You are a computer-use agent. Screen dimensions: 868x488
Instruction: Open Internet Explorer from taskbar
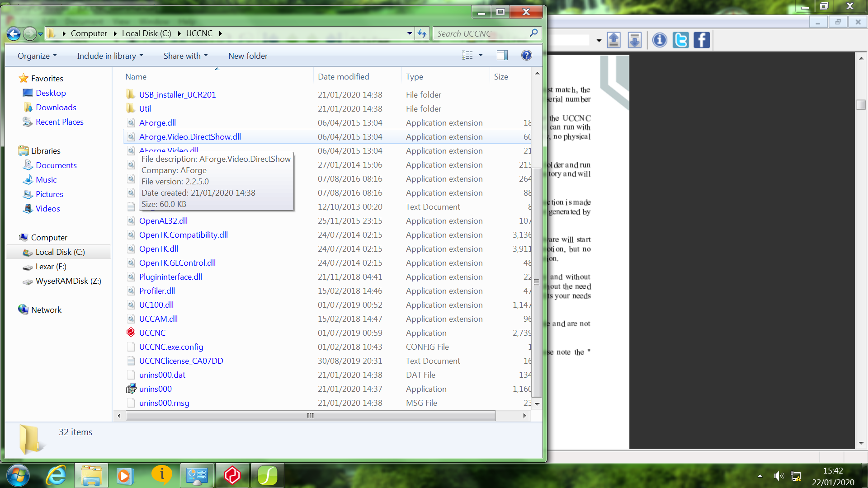coord(57,475)
